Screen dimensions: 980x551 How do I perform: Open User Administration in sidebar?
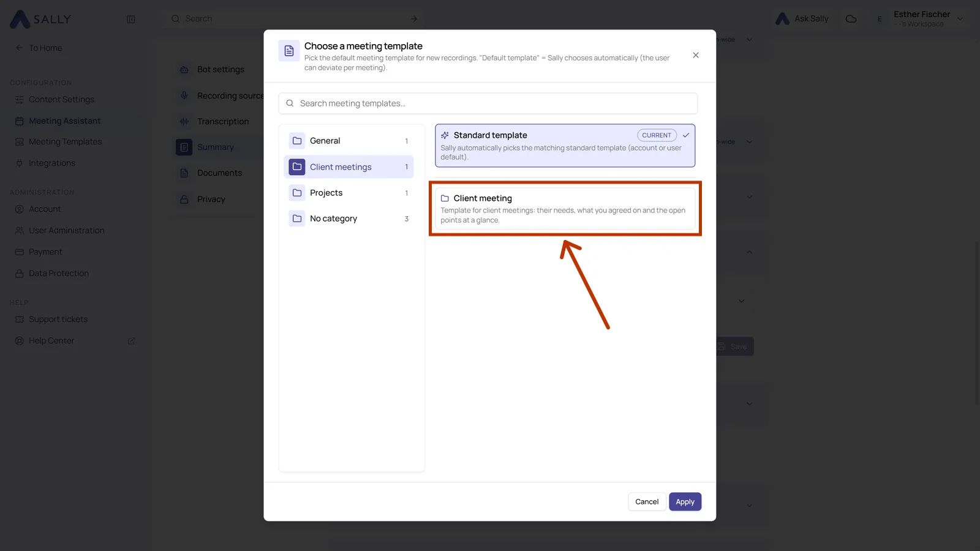coord(66,230)
